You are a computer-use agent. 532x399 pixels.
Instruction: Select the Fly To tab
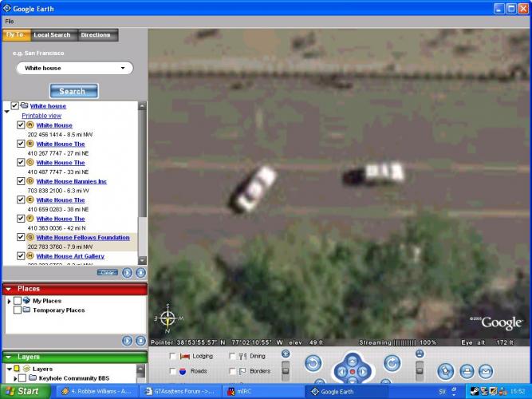click(16, 34)
